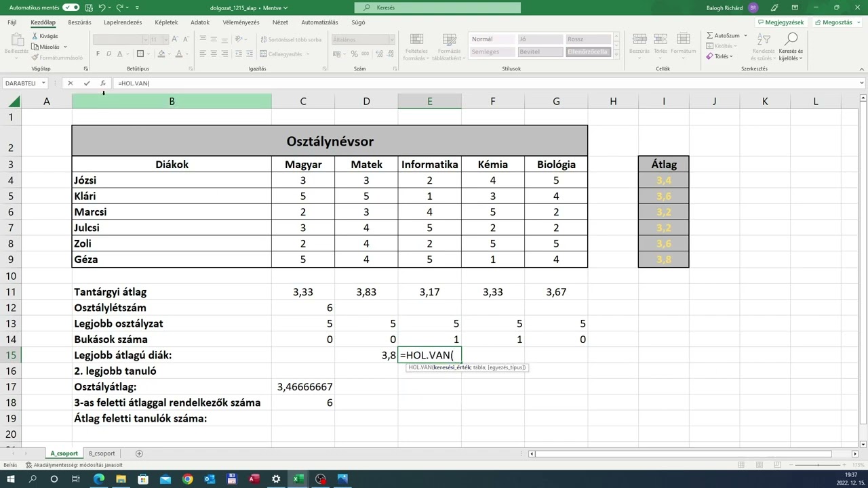Open the Képletek ribbon tab
The height and width of the screenshot is (488, 868).
click(166, 22)
